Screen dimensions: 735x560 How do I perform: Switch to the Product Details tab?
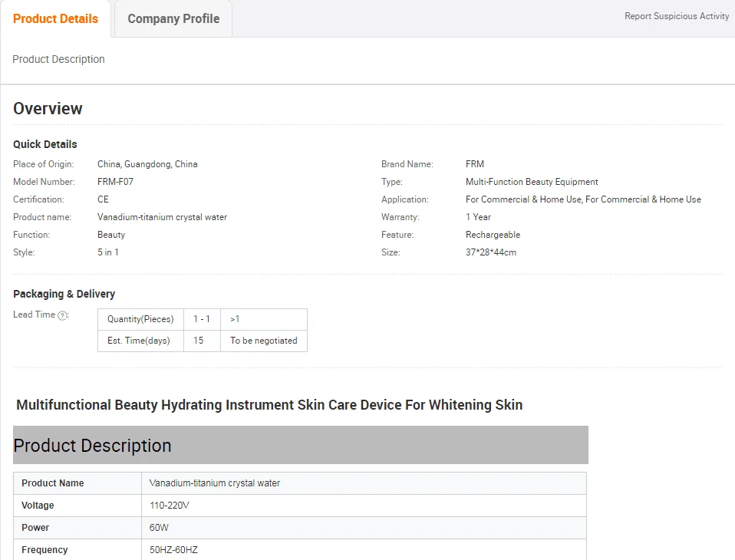click(x=55, y=18)
